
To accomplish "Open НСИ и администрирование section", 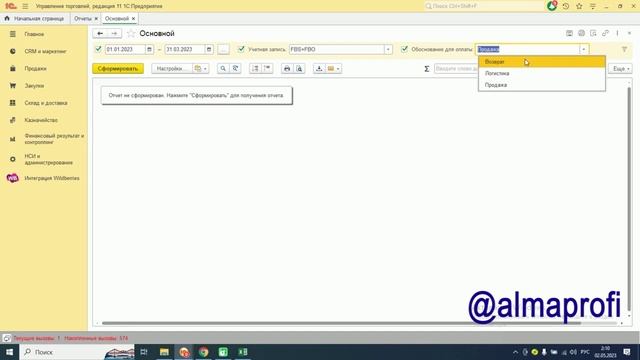I will coord(48,159).
